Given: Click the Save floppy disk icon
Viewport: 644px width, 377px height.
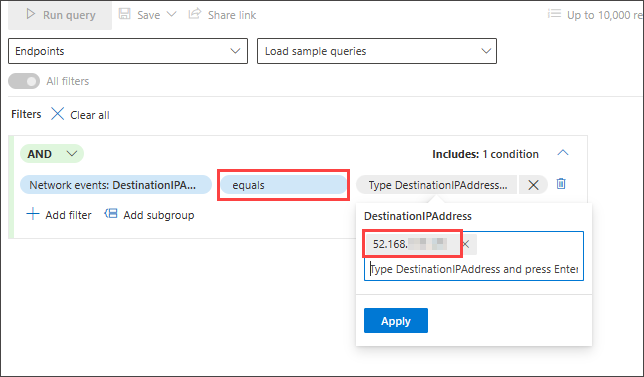Looking at the screenshot, I should pos(124,14).
